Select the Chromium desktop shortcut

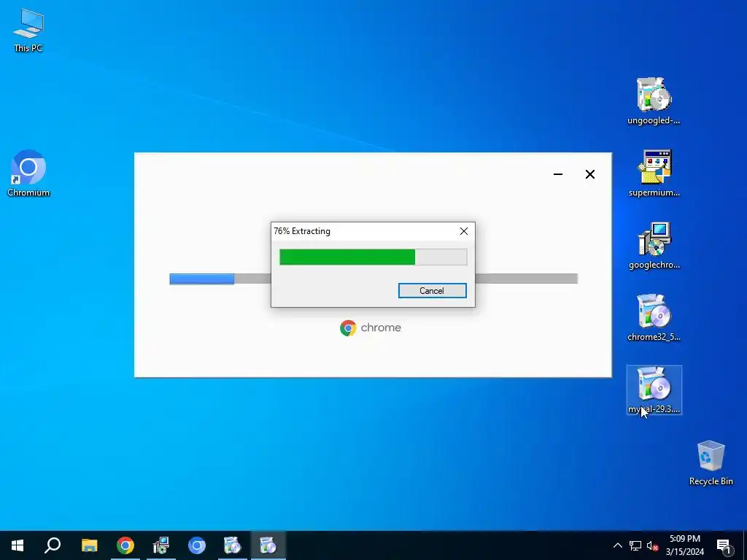28,174
